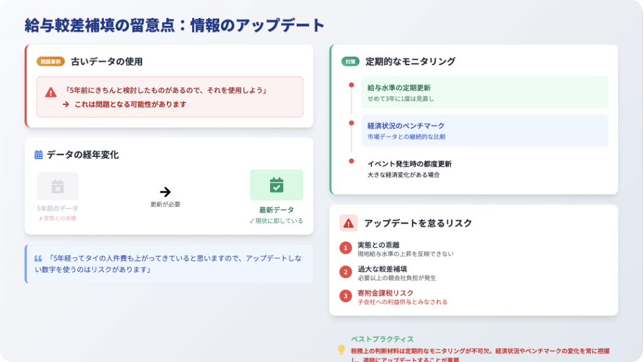Click the green ベストプラクティス heading
Image resolution: width=644 pixels, height=362 pixels.
[382, 339]
